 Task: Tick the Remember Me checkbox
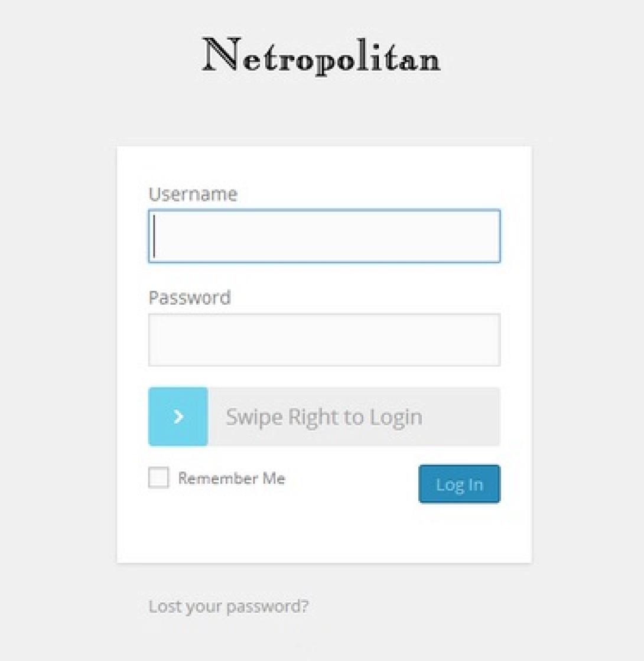coord(158,478)
